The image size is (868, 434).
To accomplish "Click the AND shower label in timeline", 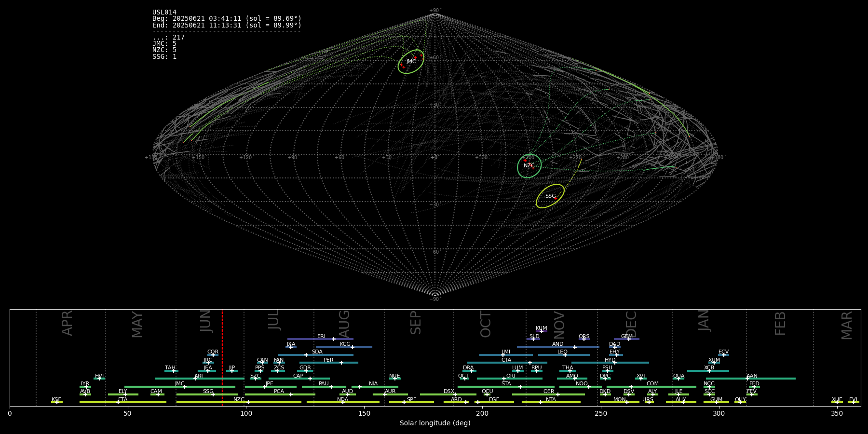I will 558,344.
